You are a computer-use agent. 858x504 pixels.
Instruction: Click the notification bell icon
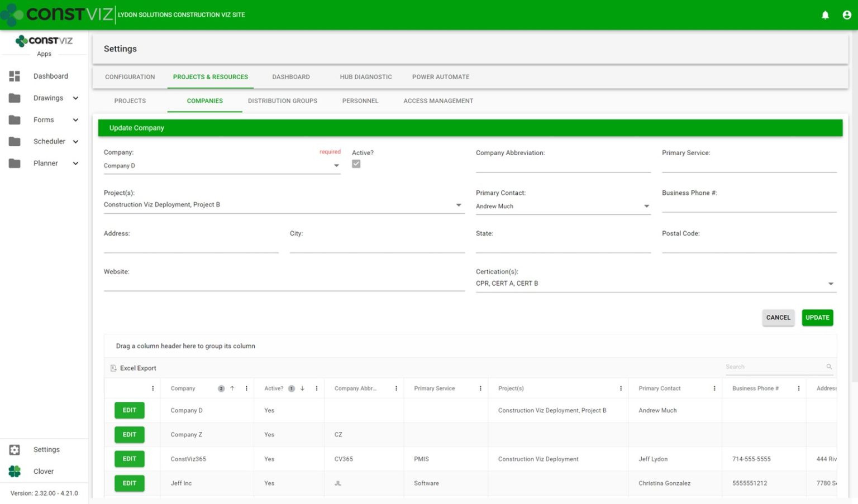[825, 15]
